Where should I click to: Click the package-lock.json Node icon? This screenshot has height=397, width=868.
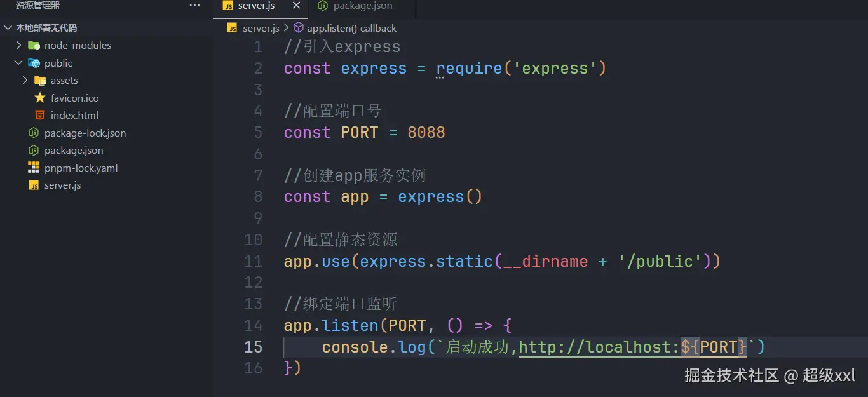point(34,133)
